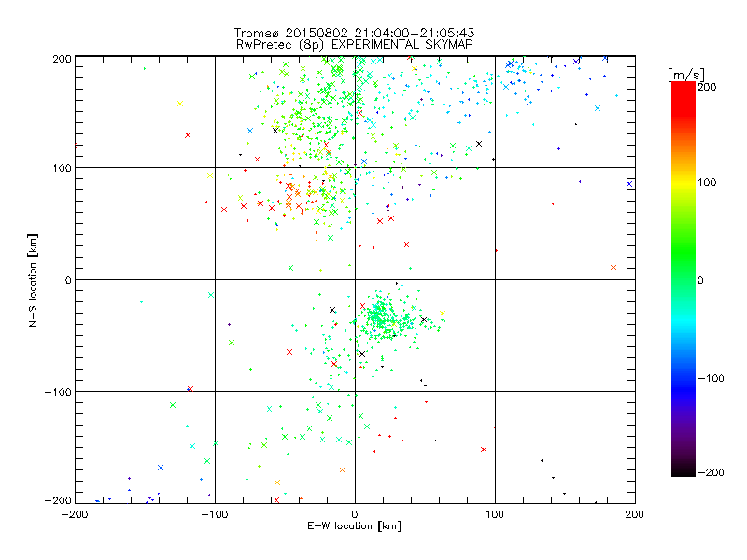Click the 'E-W location [km]' axis label
Screen dimensions: 747x560
coord(354,526)
